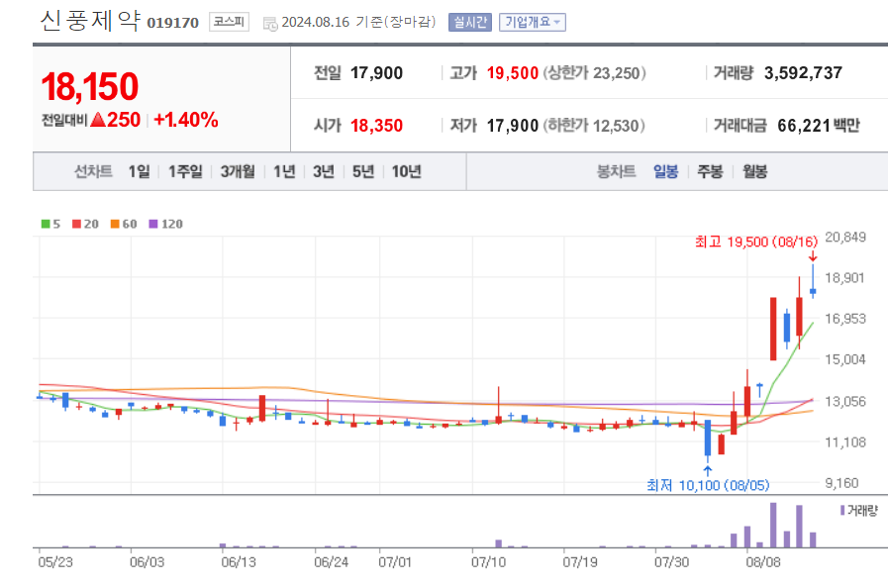The width and height of the screenshot is (888, 588).
Task: Click the current price 18,150
Action: [89, 87]
